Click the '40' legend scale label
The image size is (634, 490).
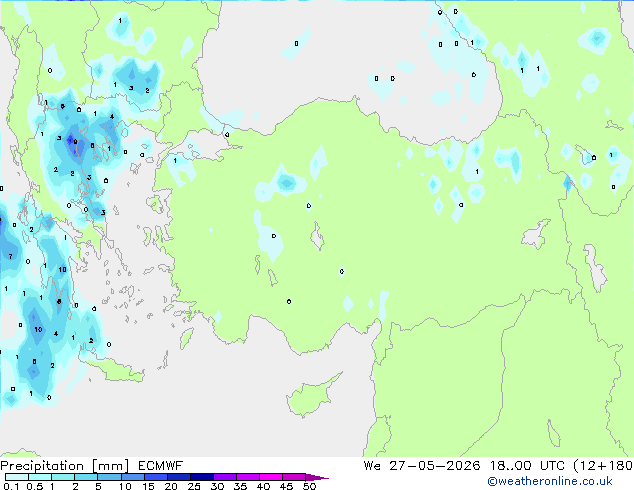pos(263,486)
